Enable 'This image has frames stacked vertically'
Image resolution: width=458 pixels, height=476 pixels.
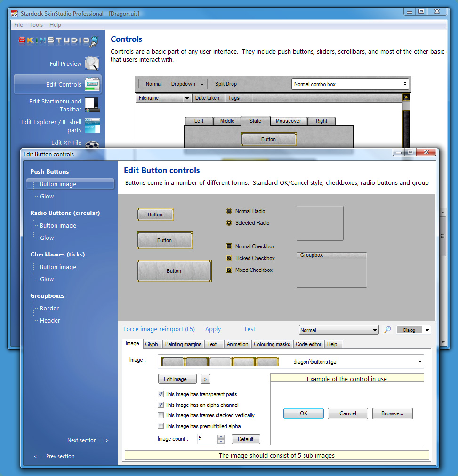pos(161,415)
